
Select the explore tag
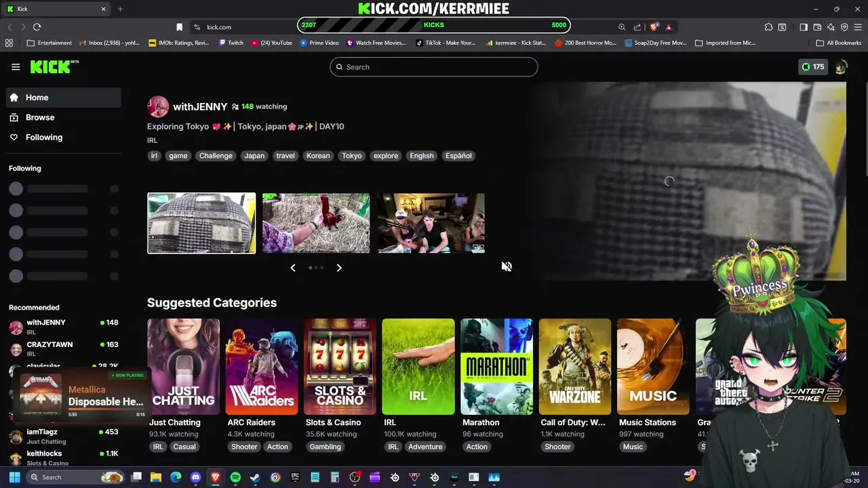click(x=386, y=155)
